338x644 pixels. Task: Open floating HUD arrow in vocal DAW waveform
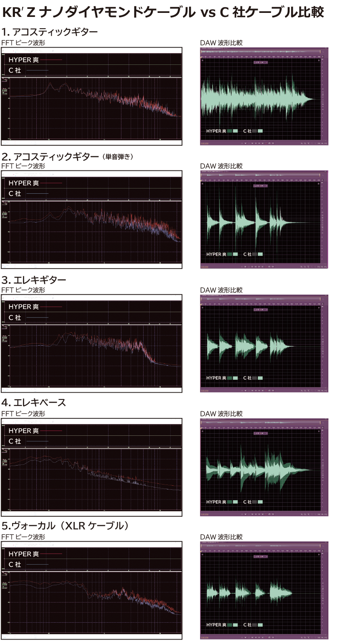(x=266, y=557)
